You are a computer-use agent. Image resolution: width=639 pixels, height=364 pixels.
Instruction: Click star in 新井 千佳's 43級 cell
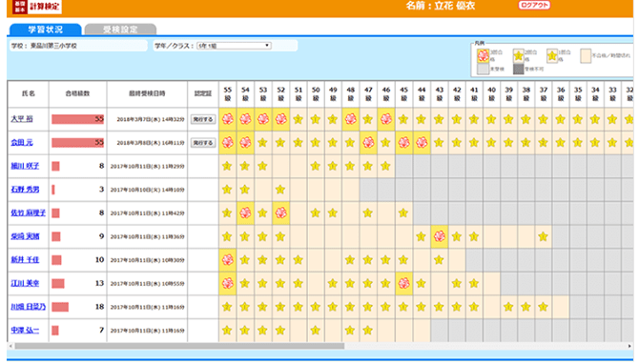point(439,260)
